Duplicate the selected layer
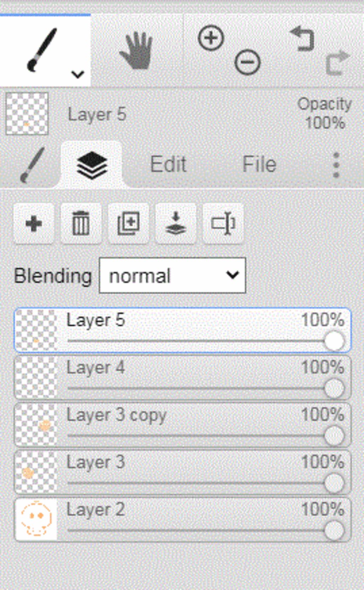 click(128, 224)
